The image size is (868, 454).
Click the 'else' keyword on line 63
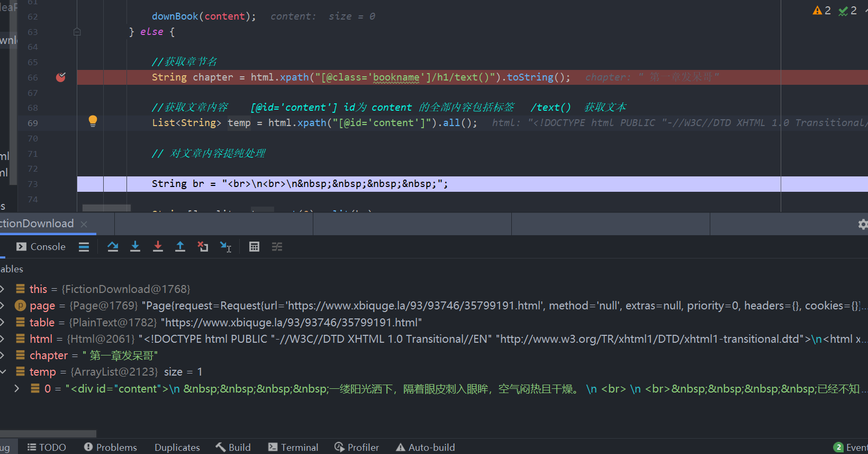pos(151,32)
